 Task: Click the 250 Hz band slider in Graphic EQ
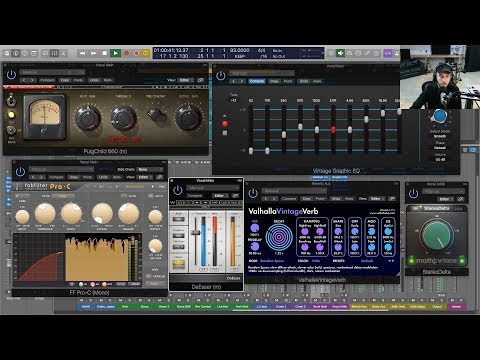(x=284, y=134)
